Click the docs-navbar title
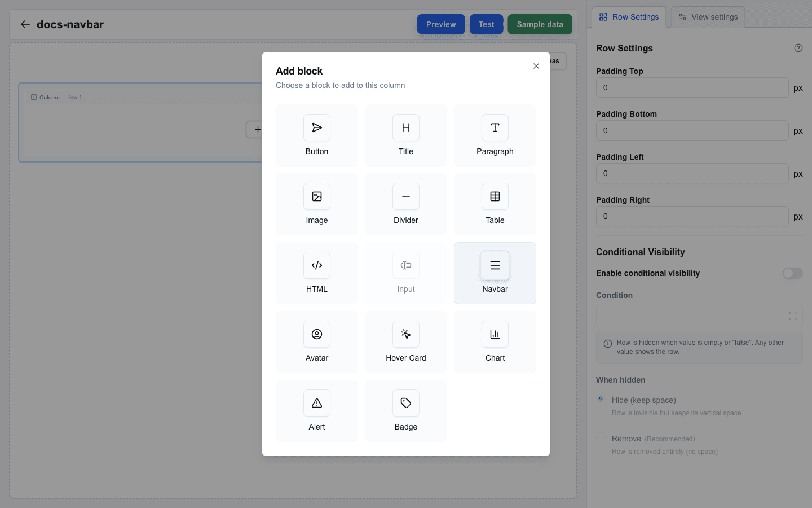This screenshot has height=508, width=812. [70, 24]
